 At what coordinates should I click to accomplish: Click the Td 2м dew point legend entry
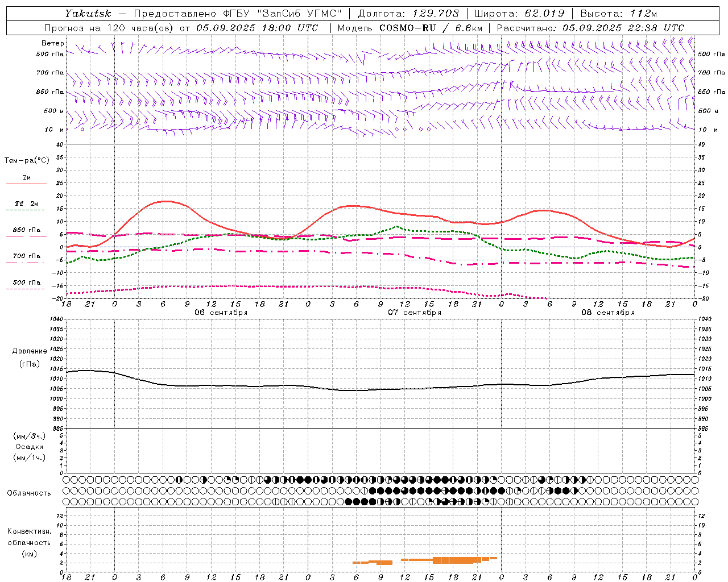pos(26,206)
